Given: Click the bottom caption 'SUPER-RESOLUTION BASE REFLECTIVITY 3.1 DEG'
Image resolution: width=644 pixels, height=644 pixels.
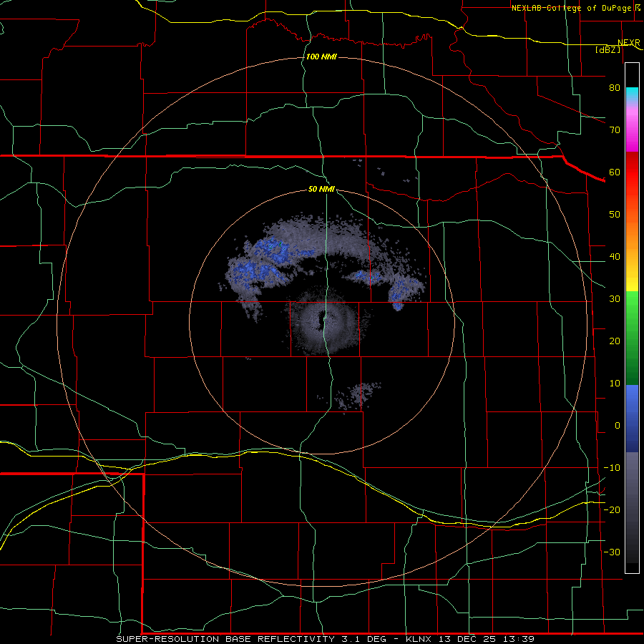Looking at the screenshot, I should [251, 639].
